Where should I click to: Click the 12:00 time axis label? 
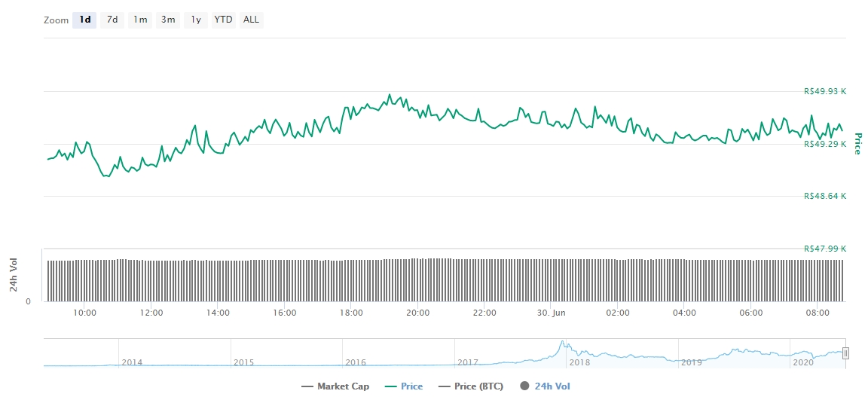(x=151, y=313)
